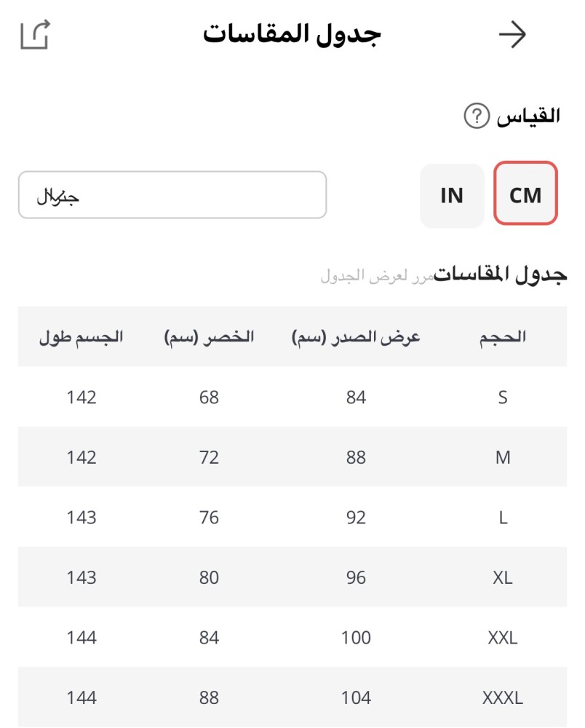Tap the scroll-to-view-table hint text
585x728 pixels.
click(377, 277)
